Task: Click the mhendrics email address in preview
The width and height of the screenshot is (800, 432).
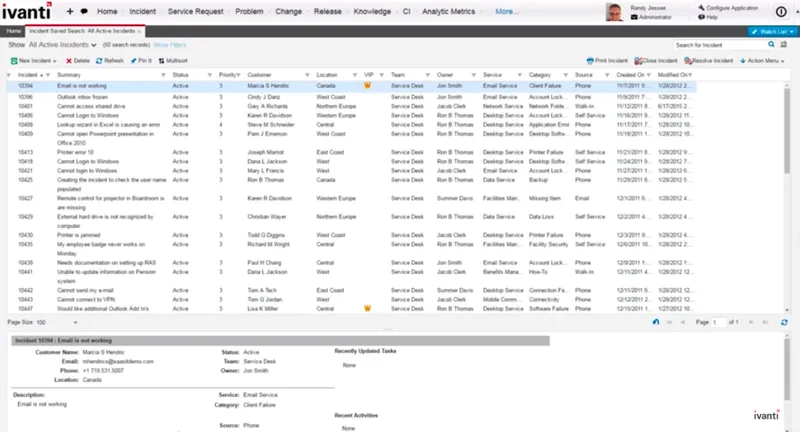Action: pyautogui.click(x=118, y=361)
